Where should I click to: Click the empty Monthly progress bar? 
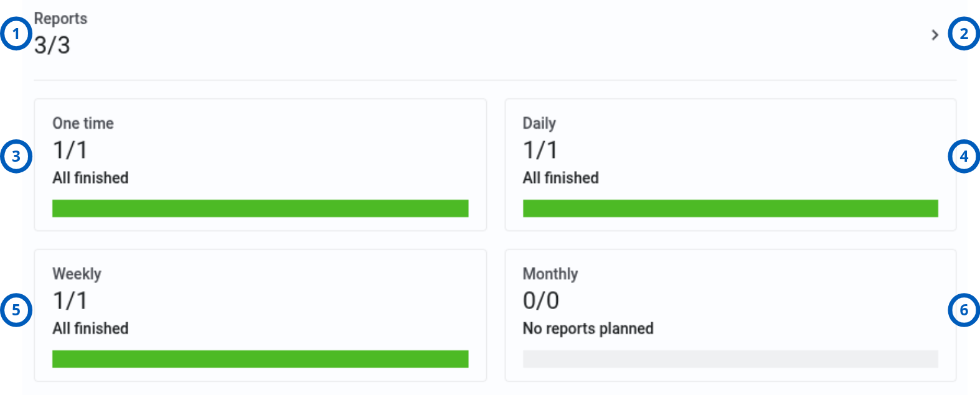point(730,359)
